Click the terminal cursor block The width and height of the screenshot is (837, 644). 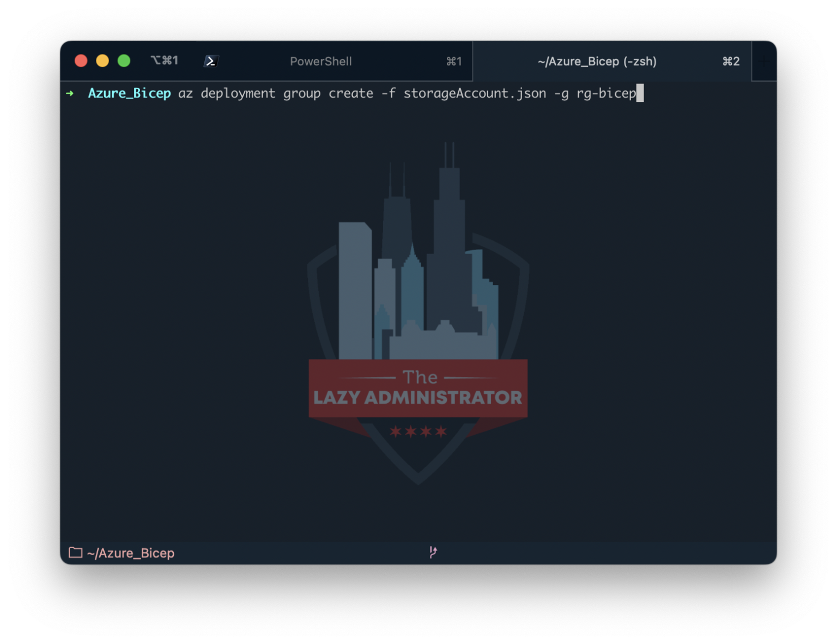pyautogui.click(x=640, y=93)
